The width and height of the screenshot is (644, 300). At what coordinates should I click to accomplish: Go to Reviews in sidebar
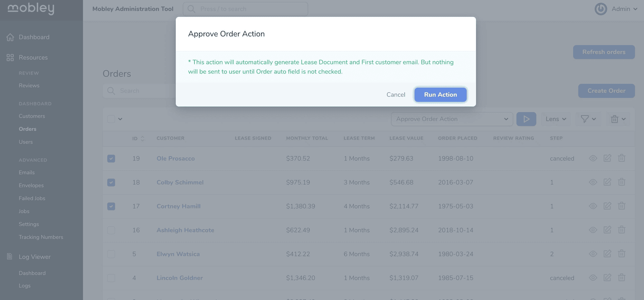coord(29,85)
